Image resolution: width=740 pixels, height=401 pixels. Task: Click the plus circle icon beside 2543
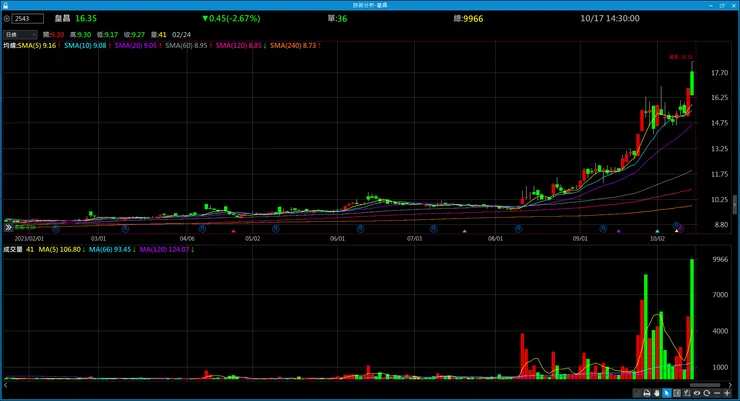(x=7, y=19)
